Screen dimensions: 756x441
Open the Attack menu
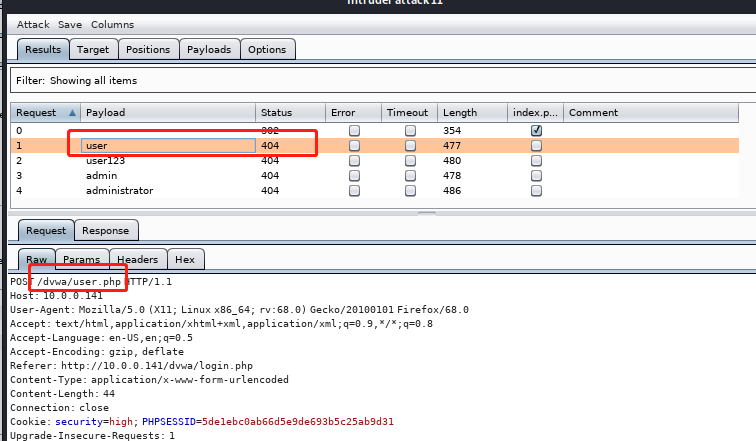tap(33, 25)
